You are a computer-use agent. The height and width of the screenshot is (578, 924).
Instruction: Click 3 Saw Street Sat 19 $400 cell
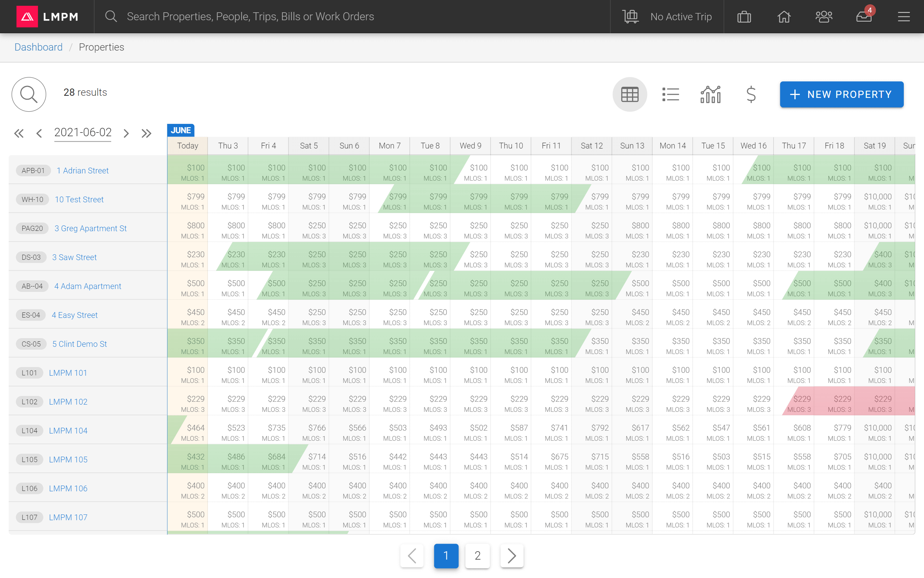point(874,256)
